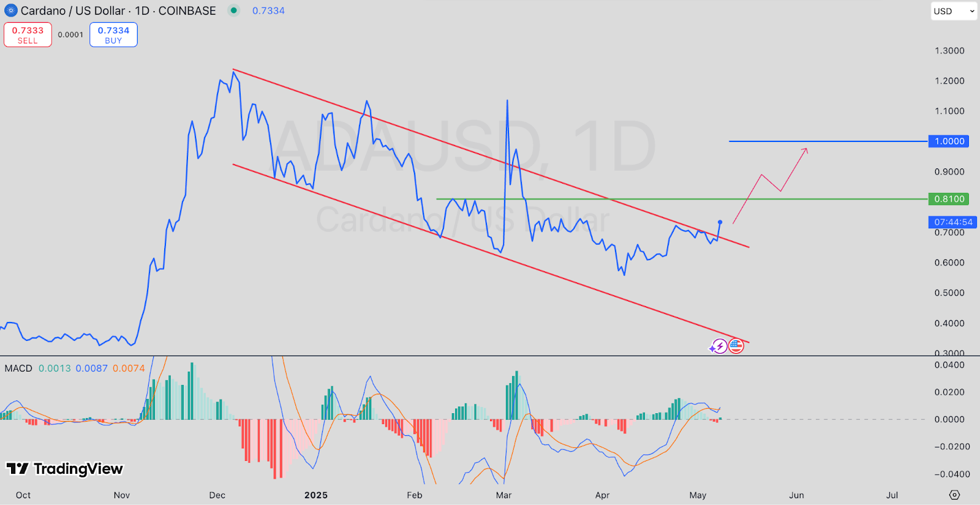Click the 07:44:54 countdown price label
The image size is (980, 505).
click(x=952, y=222)
